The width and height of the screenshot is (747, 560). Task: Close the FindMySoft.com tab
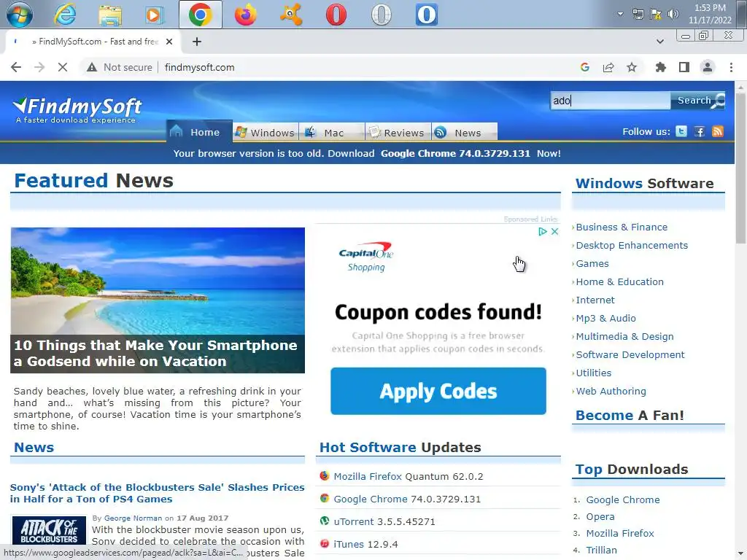[x=169, y=42]
